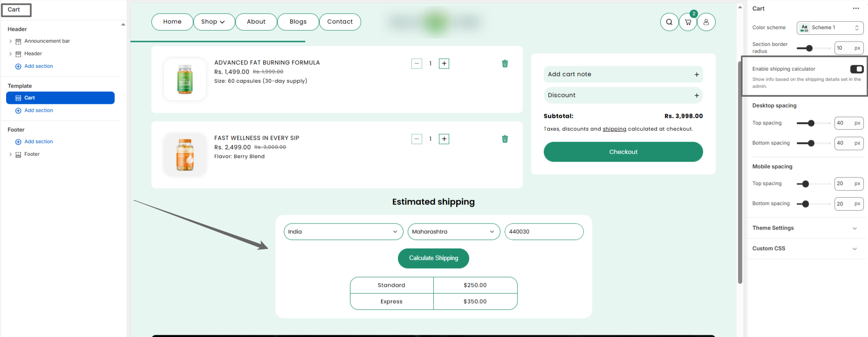Delete Advanced Fat Burning Formula with trash icon
Screen dimensions: 868x337
pyautogui.click(x=505, y=64)
